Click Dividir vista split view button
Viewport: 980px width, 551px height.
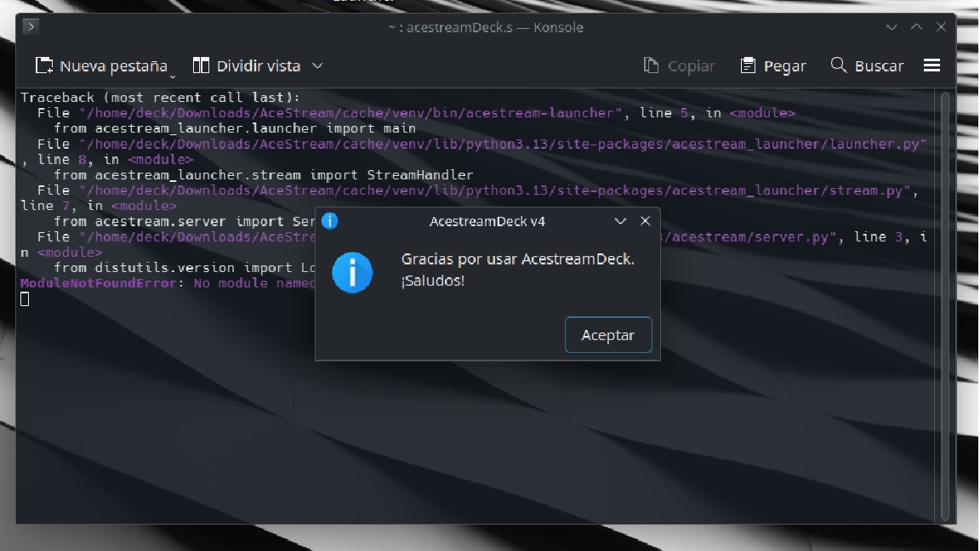tap(247, 65)
